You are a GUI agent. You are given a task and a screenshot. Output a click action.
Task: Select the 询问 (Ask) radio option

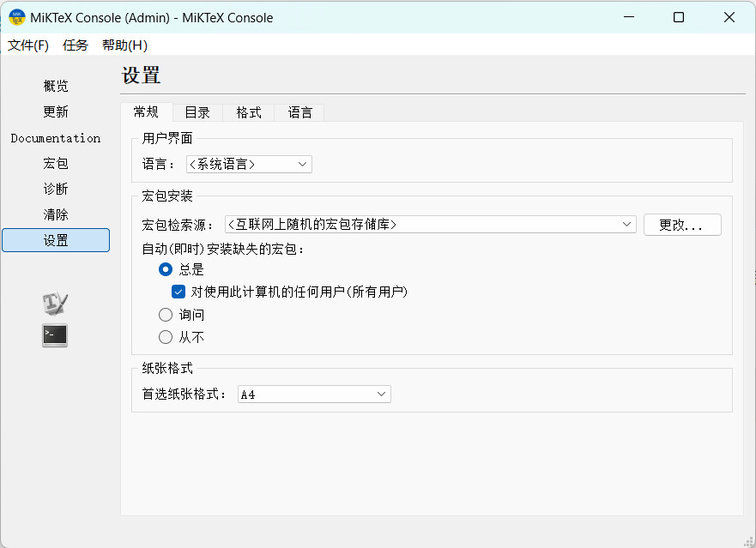166,315
